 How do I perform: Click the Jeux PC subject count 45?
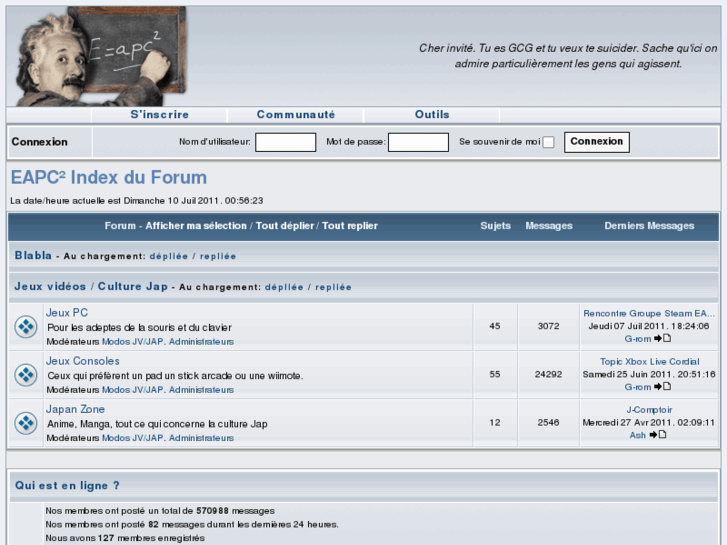[x=495, y=326]
